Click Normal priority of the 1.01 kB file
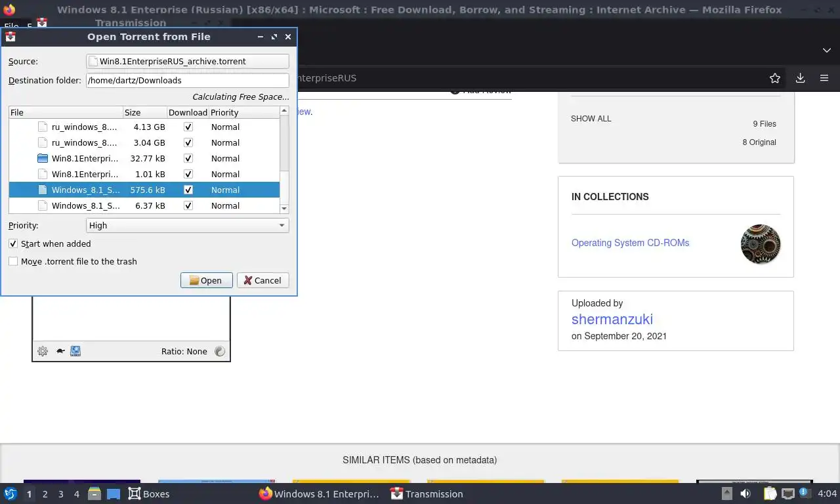 (225, 174)
